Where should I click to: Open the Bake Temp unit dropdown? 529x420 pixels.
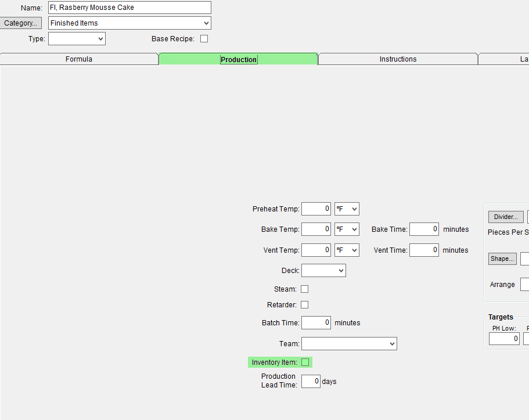[x=347, y=229]
